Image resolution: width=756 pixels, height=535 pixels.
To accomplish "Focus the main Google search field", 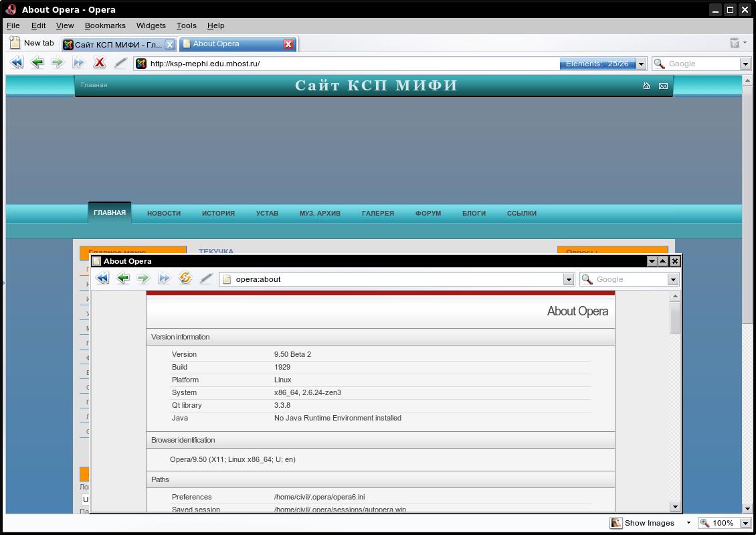I will pyautogui.click(x=703, y=64).
